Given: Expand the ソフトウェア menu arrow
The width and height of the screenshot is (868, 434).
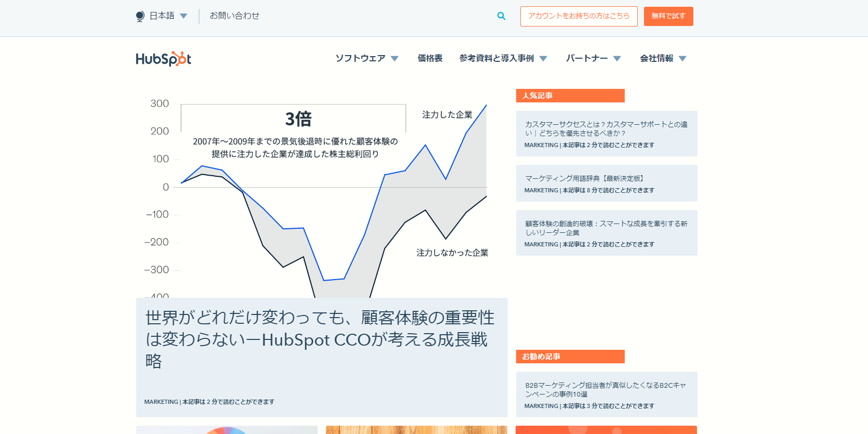Looking at the screenshot, I should [394, 59].
